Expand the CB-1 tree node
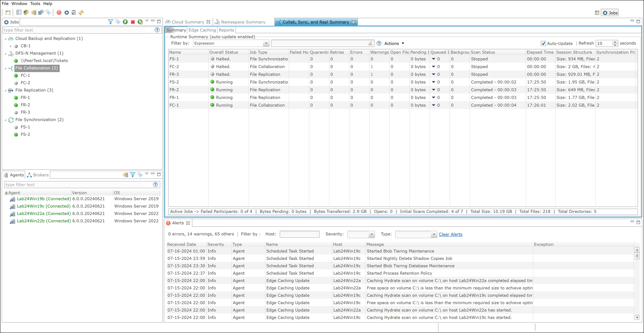The height and width of the screenshot is (333, 644). [x=11, y=46]
